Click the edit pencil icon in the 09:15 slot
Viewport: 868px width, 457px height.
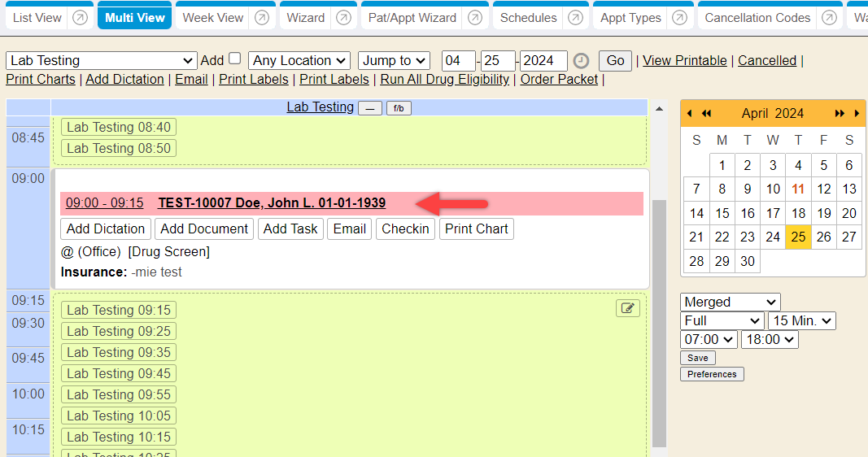click(628, 307)
